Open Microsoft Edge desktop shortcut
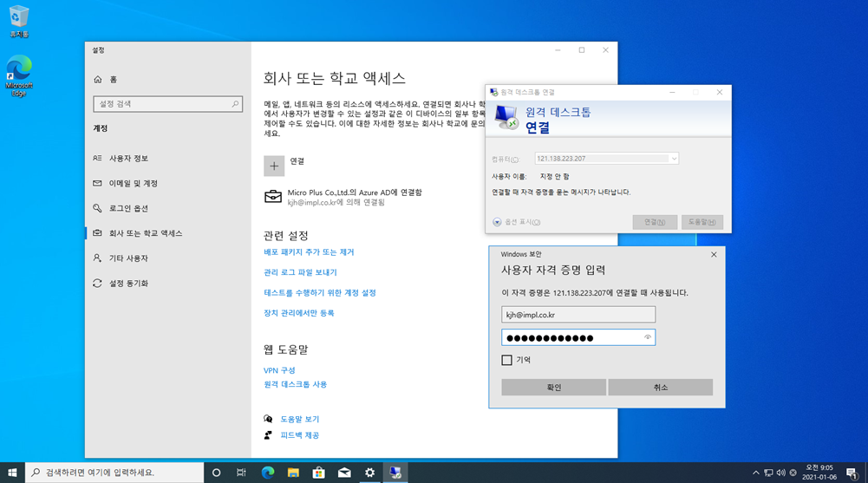 (19, 75)
